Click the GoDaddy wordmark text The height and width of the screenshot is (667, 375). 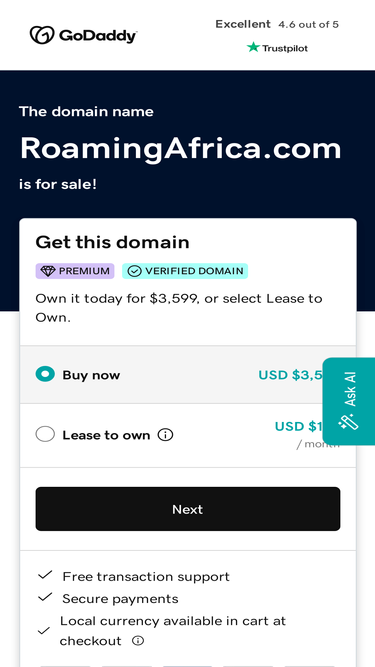98,36
